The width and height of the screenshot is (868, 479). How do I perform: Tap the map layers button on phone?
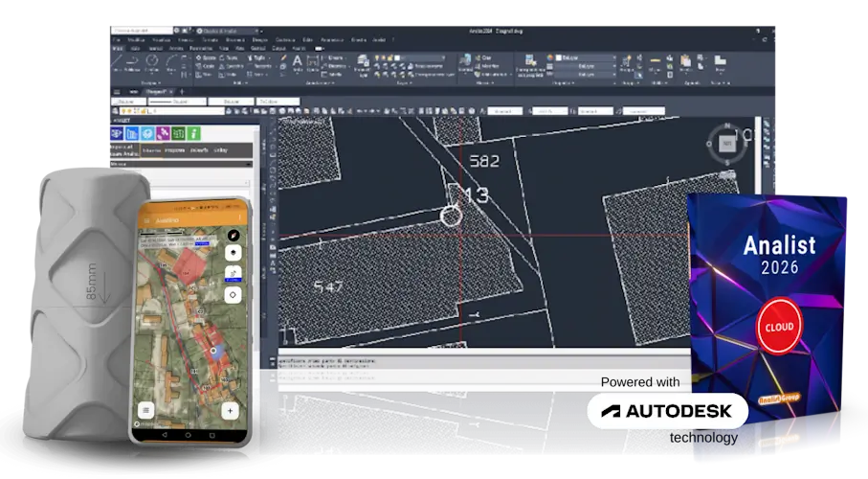tap(234, 253)
